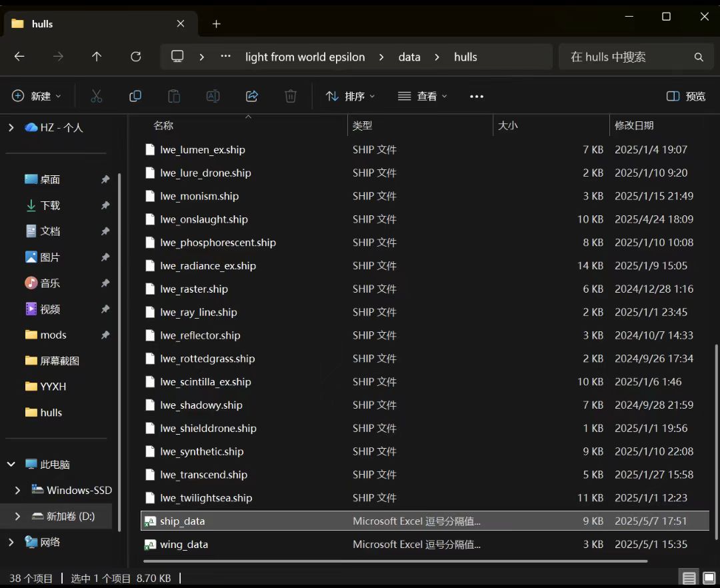Toggle the 预览 preview pane
This screenshot has height=588, width=720.
click(x=686, y=96)
